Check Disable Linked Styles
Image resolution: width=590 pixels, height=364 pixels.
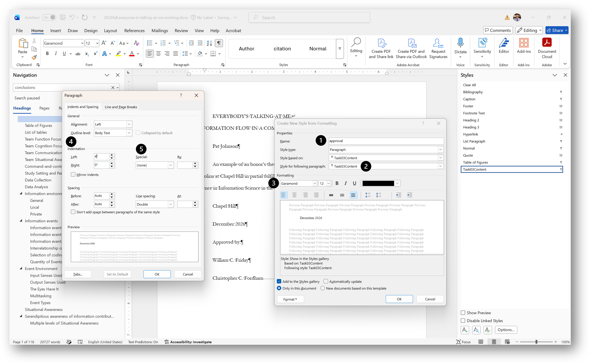pyautogui.click(x=463, y=321)
